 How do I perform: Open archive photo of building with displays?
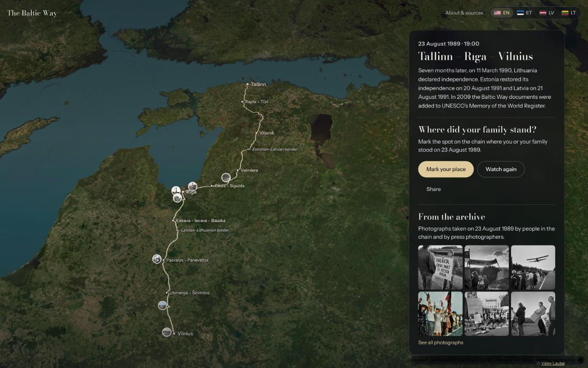tap(487, 314)
